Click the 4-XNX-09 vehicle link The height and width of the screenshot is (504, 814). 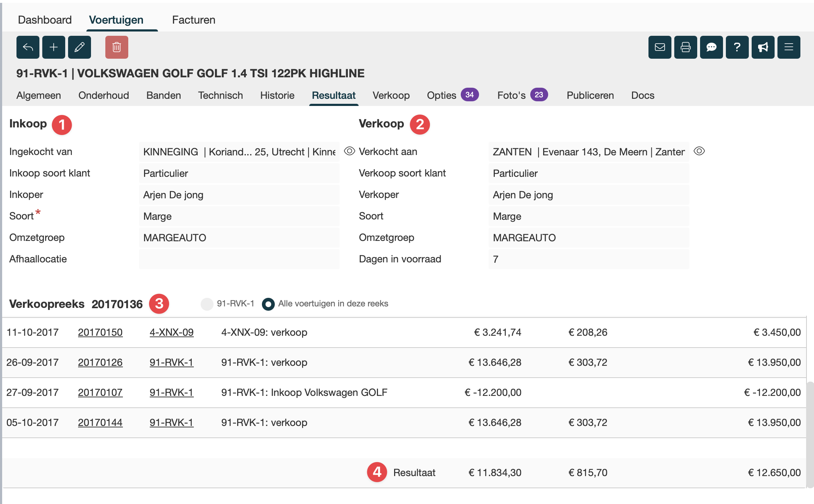(171, 332)
